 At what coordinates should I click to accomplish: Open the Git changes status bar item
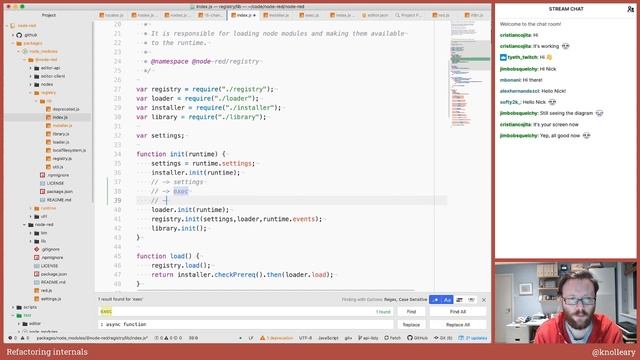(443, 338)
